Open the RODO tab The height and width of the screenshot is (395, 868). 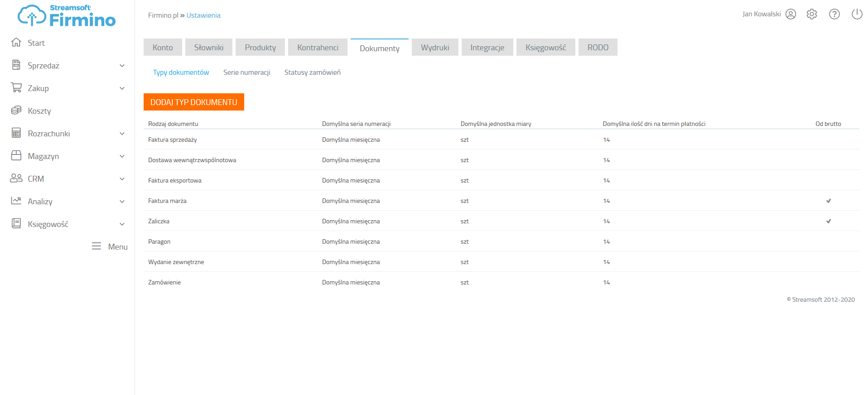click(598, 47)
